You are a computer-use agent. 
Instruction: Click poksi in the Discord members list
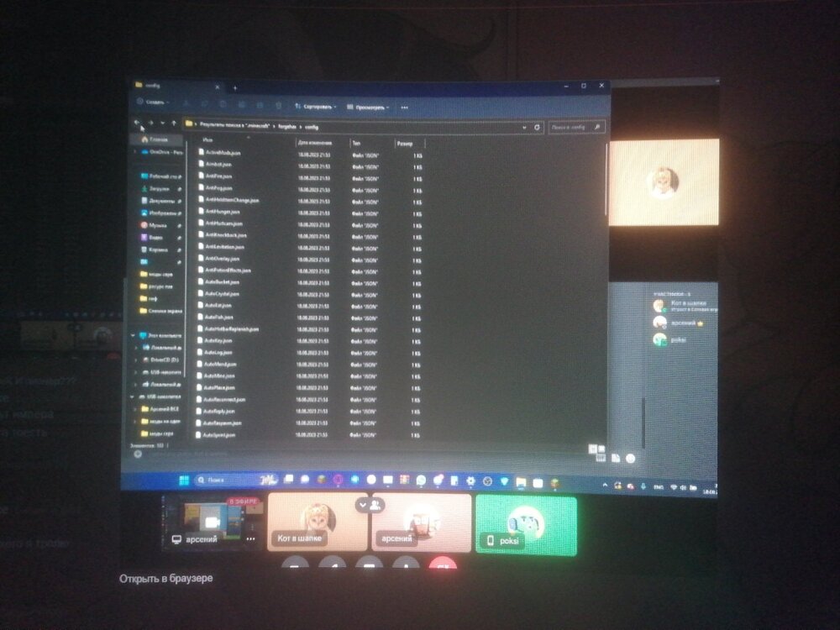669,339
